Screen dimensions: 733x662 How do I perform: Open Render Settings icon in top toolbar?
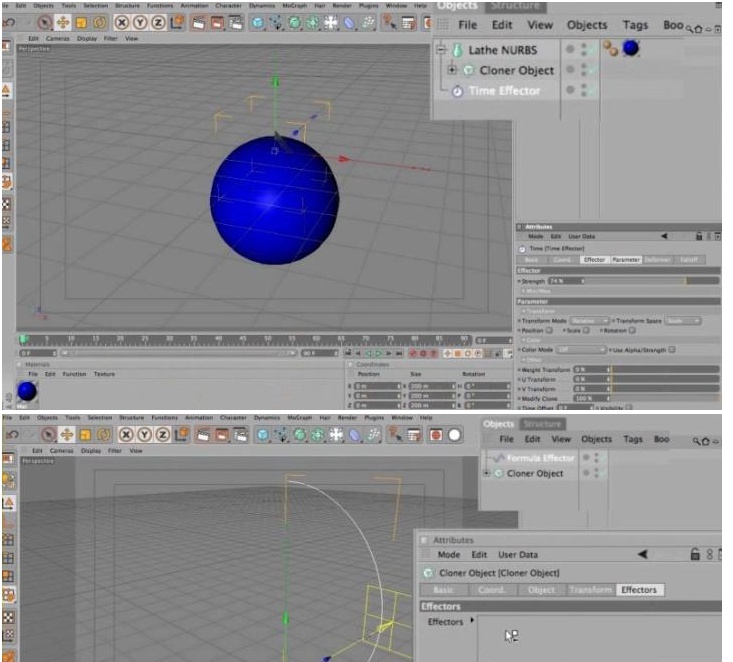tap(236, 22)
